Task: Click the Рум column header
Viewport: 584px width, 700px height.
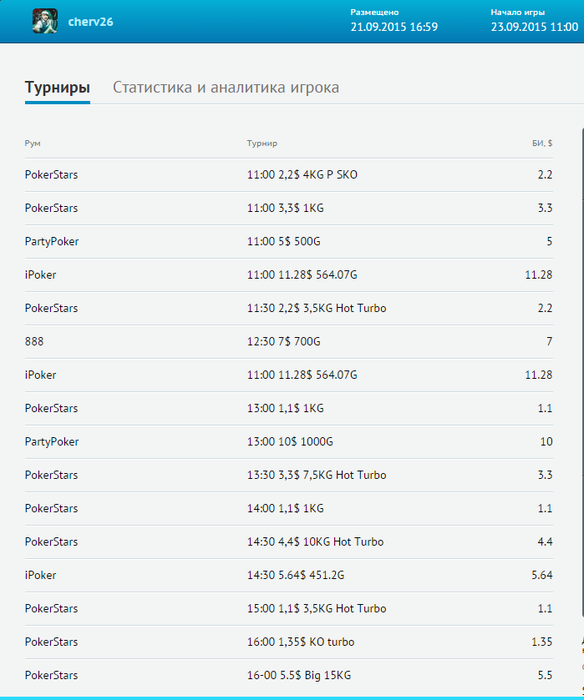Action: pos(33,143)
